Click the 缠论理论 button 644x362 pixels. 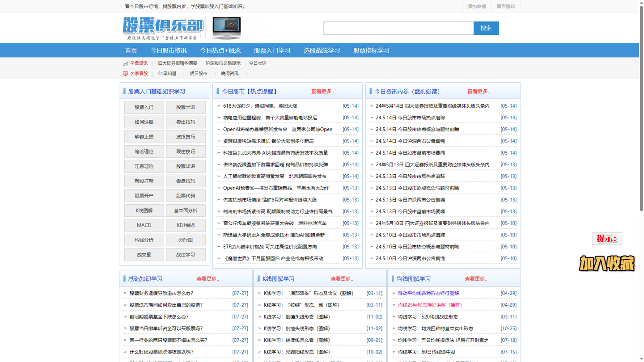(144, 152)
